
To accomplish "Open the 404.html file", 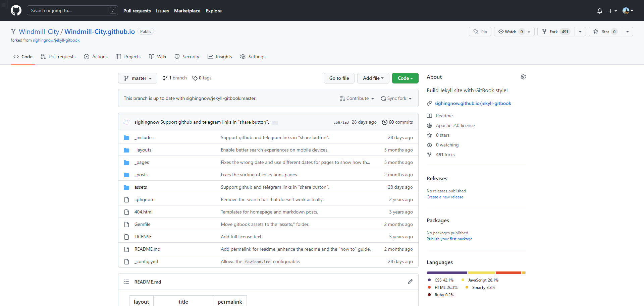I will (143, 212).
